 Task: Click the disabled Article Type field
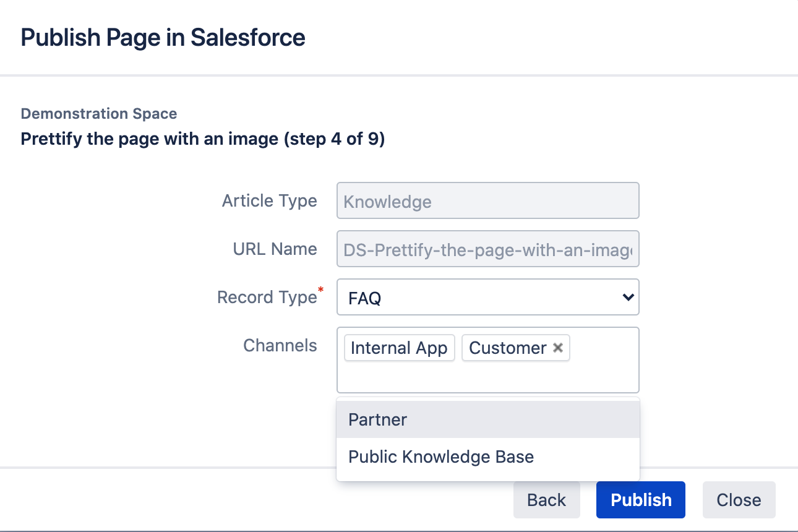click(x=487, y=201)
